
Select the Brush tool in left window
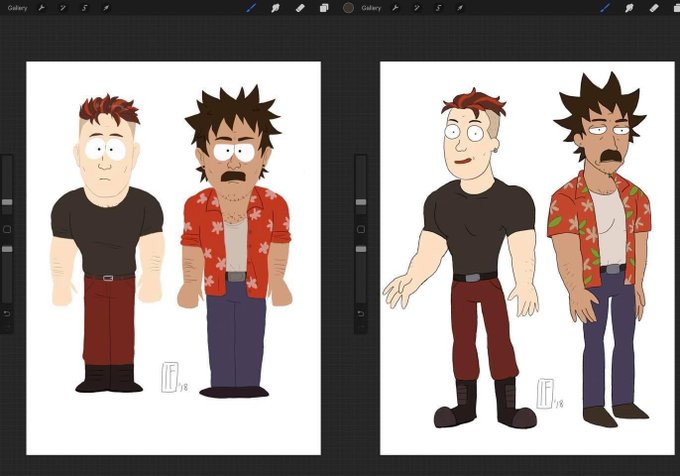point(251,7)
